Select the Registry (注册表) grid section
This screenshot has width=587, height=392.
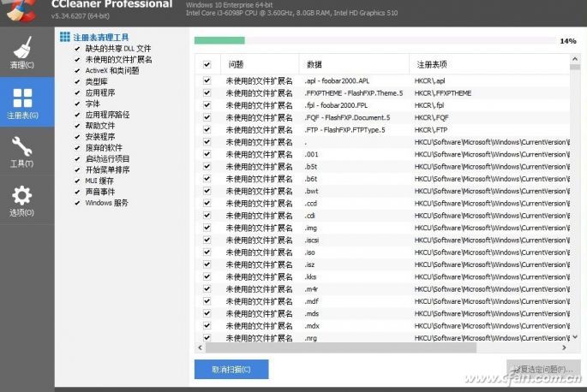pos(27,102)
